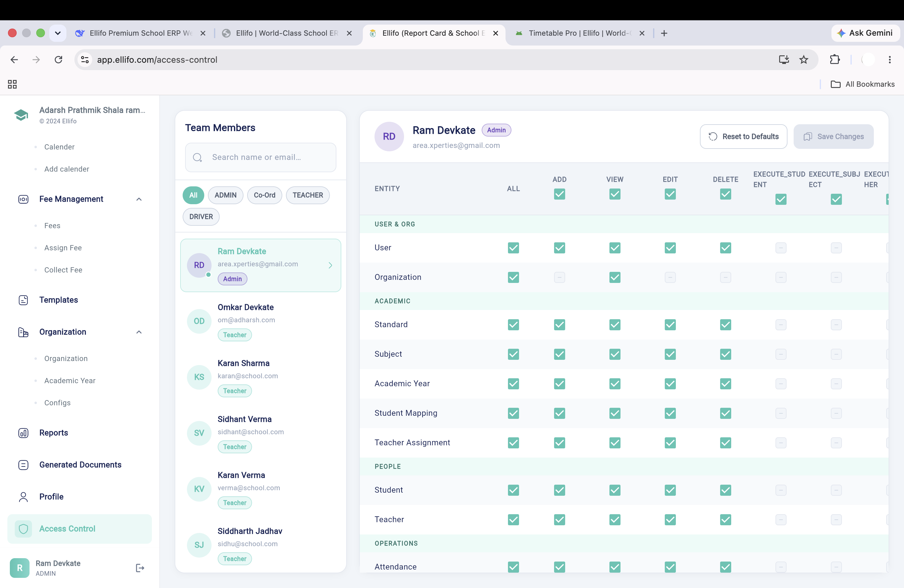
Task: Open the tab search dropdown in Chrome
Action: coord(58,33)
